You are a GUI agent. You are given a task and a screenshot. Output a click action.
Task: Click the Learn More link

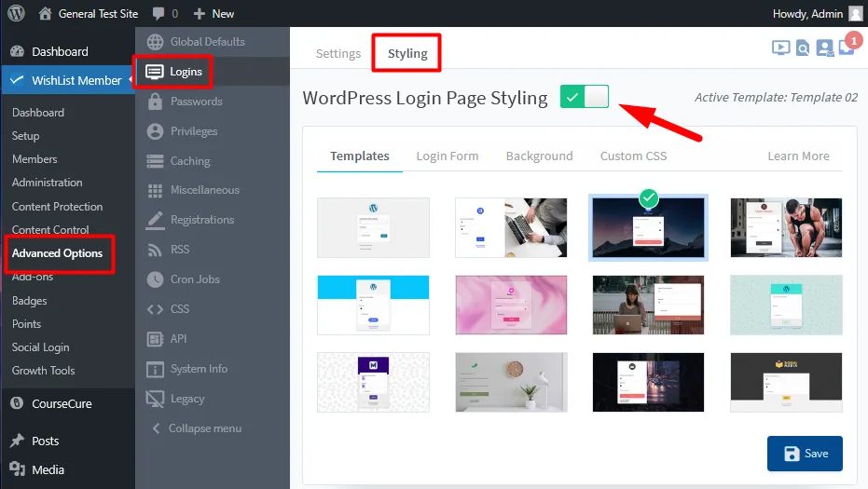pos(798,156)
